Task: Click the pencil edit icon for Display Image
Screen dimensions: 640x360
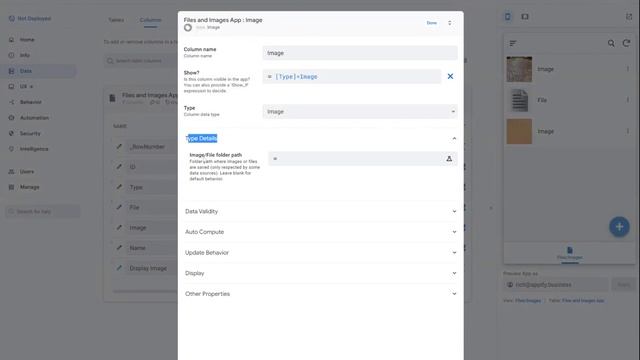Action: [119, 268]
